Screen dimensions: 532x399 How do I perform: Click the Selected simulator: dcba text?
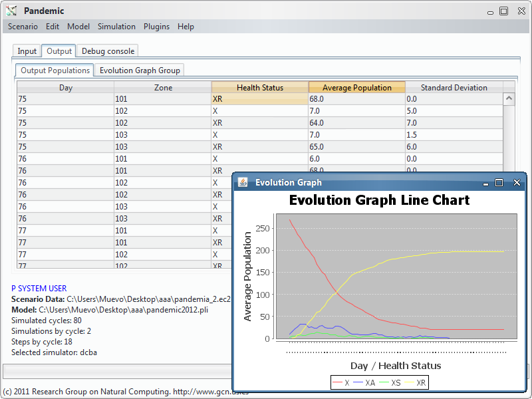pyautogui.click(x=54, y=352)
